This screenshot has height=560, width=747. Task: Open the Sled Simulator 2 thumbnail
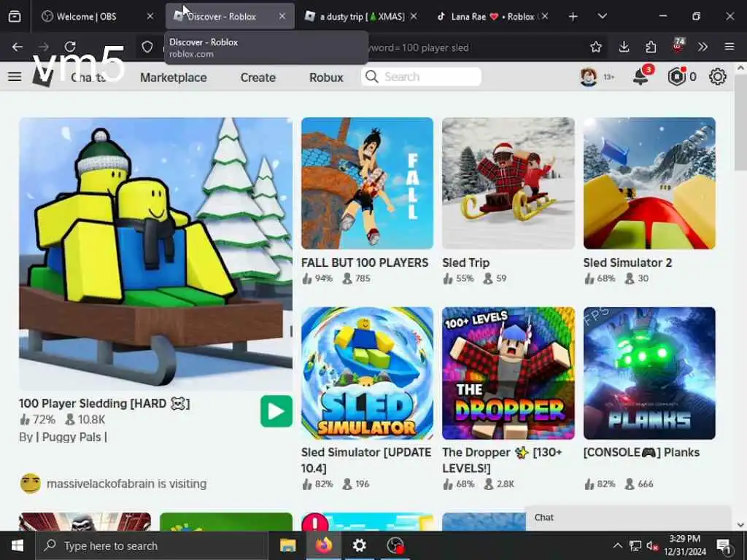[x=649, y=183]
